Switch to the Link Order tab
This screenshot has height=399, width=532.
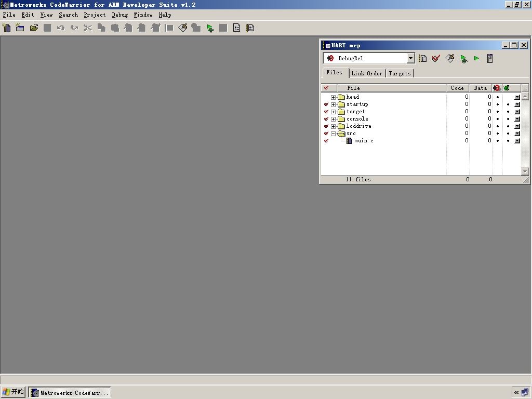point(367,73)
